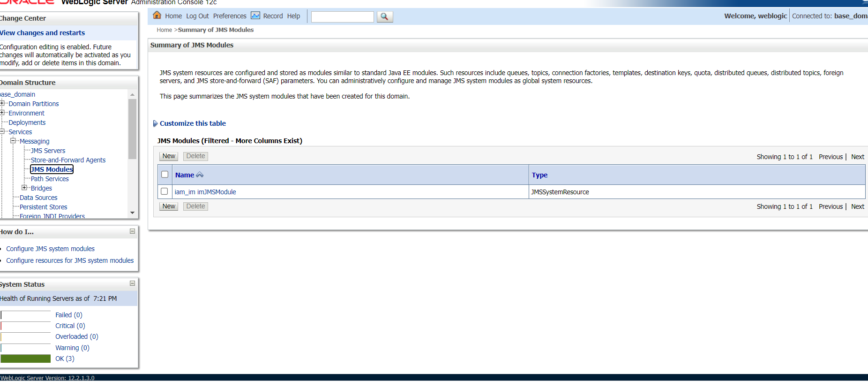
Task: Click the search text input field
Action: tap(342, 17)
